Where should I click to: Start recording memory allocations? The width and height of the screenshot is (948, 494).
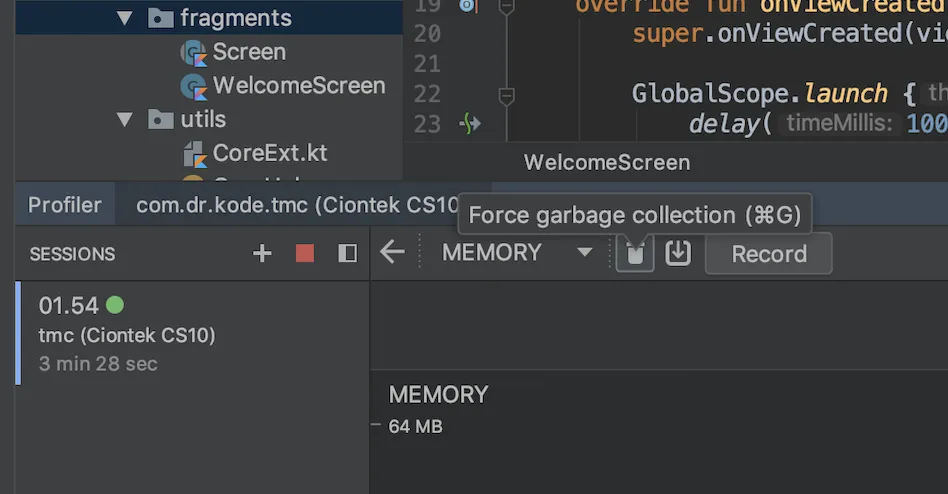(x=768, y=254)
